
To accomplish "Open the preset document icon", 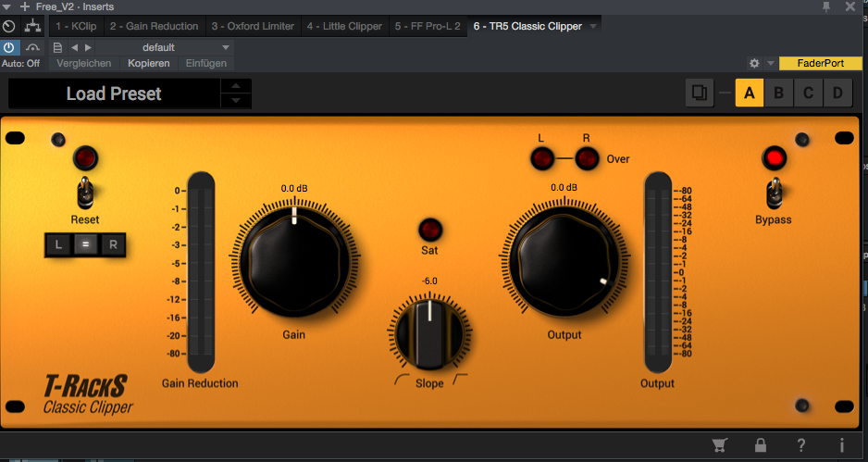I will point(57,47).
